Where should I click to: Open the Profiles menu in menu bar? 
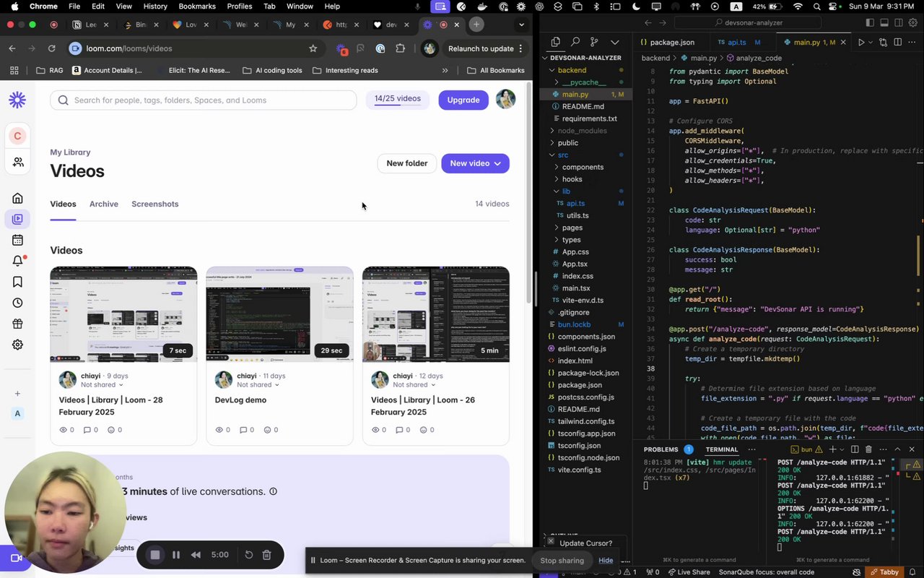pos(240,7)
